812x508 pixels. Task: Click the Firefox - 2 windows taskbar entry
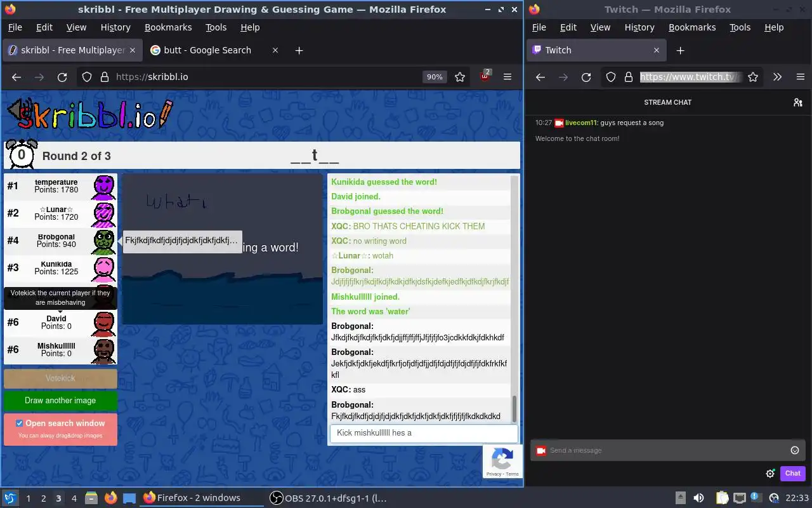[x=200, y=498]
